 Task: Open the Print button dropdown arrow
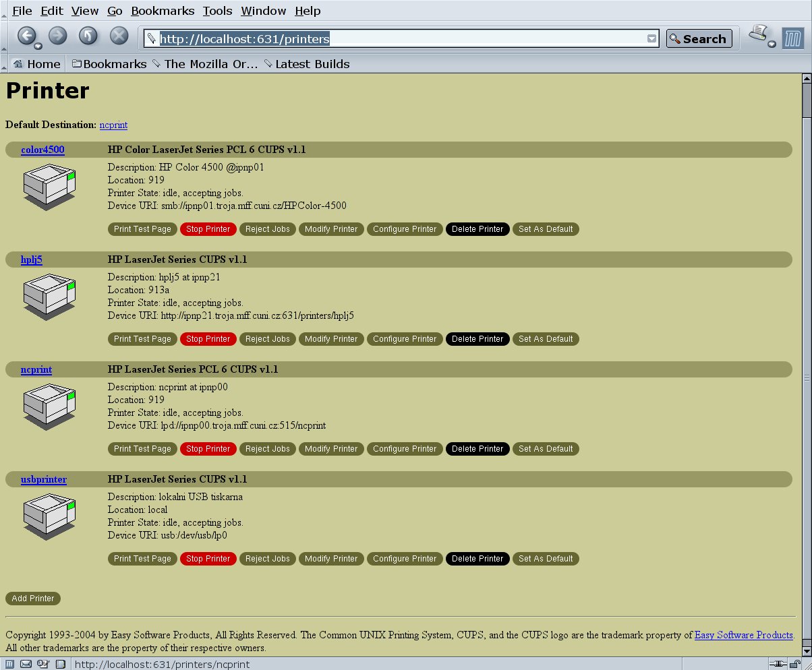772,44
